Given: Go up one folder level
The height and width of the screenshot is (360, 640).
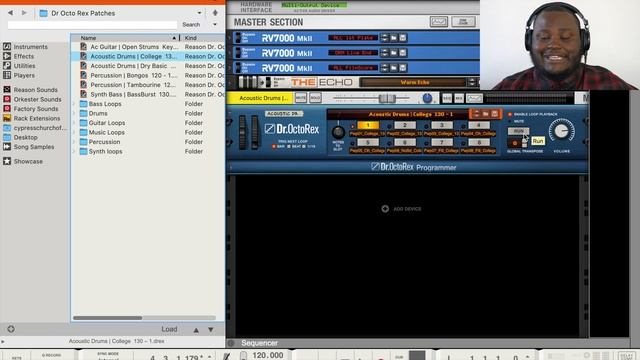Looking at the screenshot, I should coord(215,13).
